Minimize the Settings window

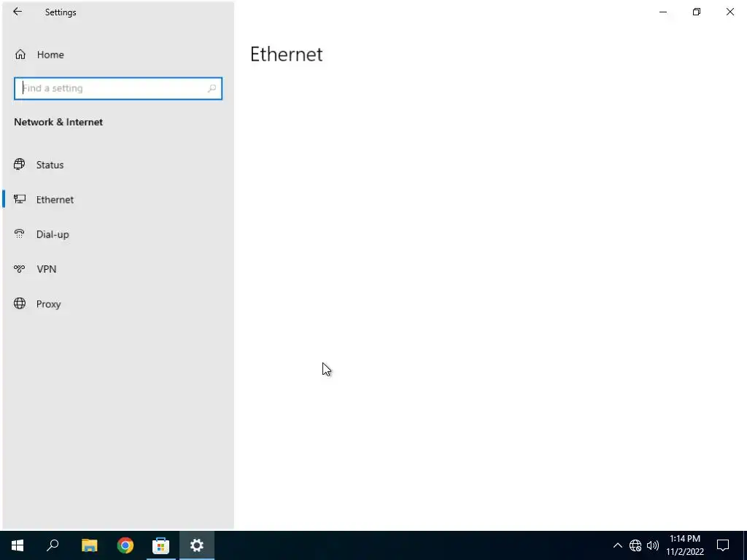[663, 12]
